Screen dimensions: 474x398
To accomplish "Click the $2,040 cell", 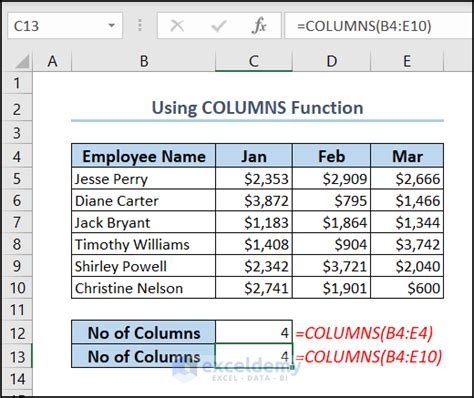I will (x=407, y=266).
